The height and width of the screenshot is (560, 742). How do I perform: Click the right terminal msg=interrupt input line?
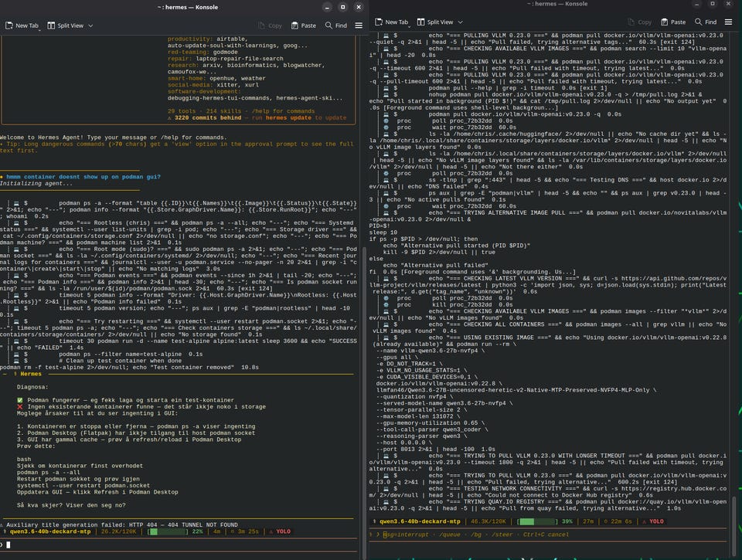(x=549, y=535)
